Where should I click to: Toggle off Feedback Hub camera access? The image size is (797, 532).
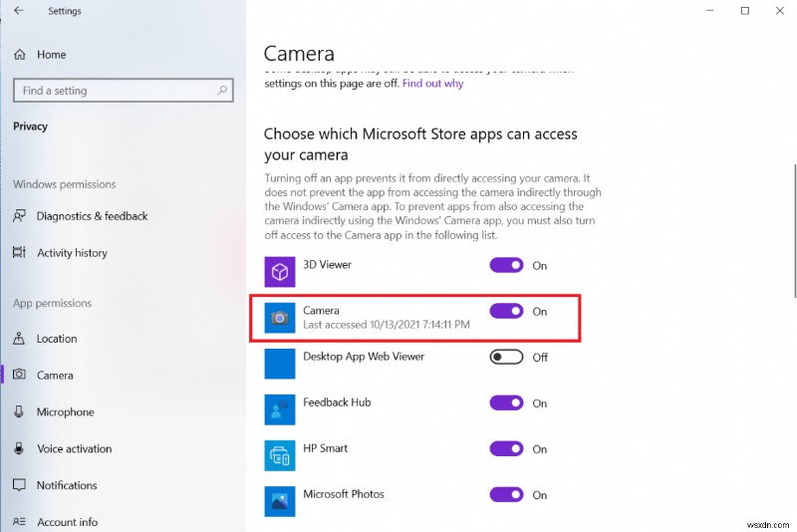[x=506, y=403]
